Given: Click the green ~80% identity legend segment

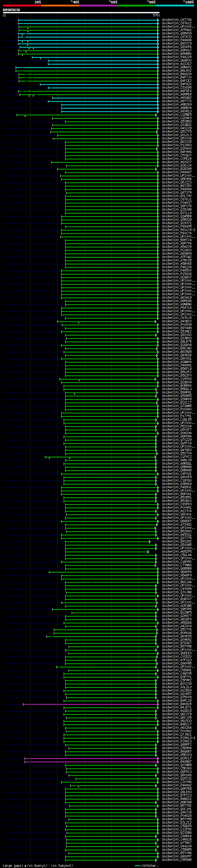Looking at the screenshot, I should pos(137,6).
